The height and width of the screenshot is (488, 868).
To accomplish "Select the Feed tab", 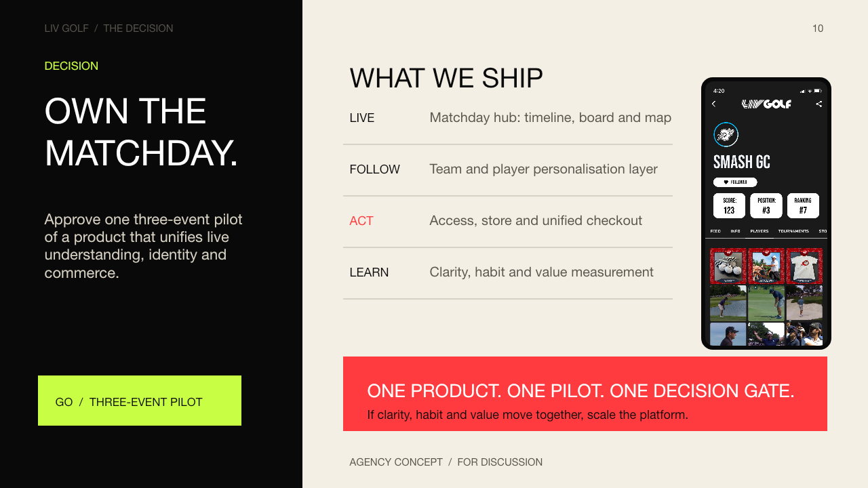I will click(x=715, y=231).
